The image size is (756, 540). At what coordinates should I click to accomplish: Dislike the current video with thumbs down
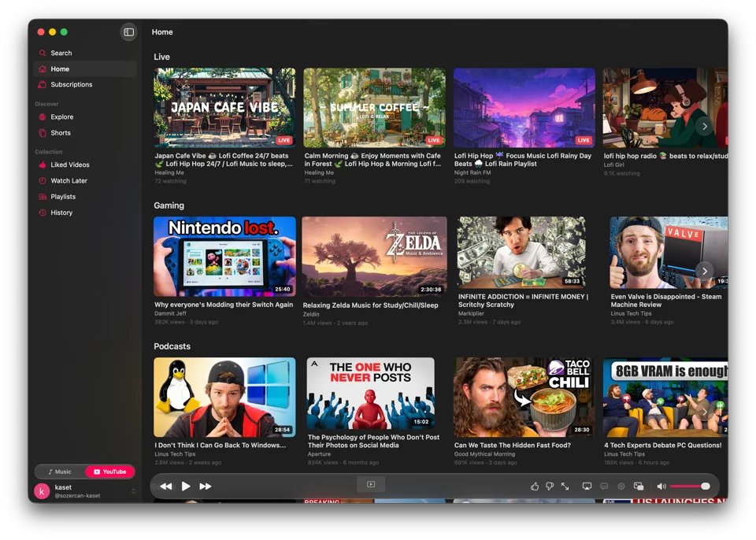tap(550, 486)
